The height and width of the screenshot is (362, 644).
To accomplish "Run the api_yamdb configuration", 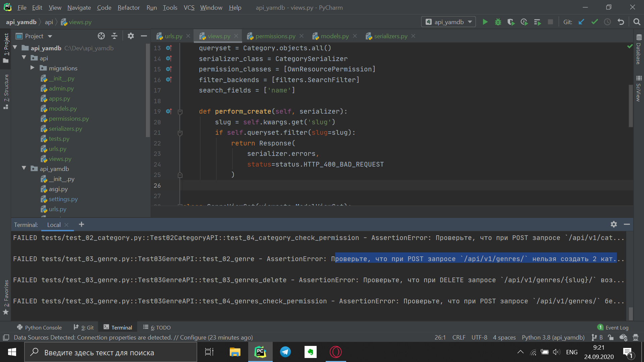I will 485,22.
